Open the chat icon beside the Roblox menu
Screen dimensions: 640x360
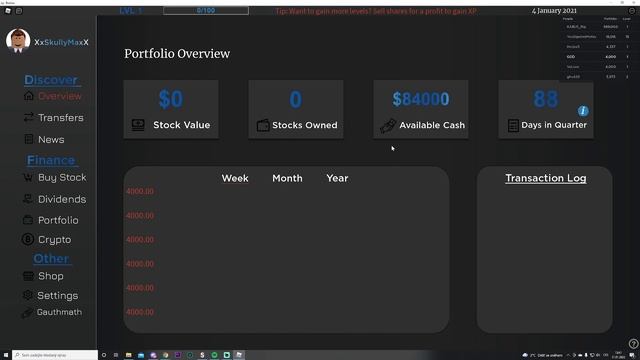pyautogui.click(x=19, y=11)
